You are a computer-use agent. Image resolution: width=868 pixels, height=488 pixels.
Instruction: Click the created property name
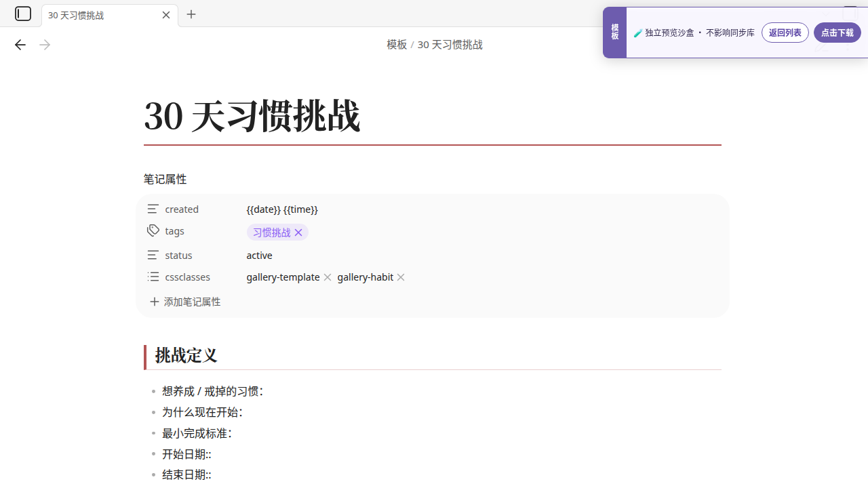tap(182, 209)
